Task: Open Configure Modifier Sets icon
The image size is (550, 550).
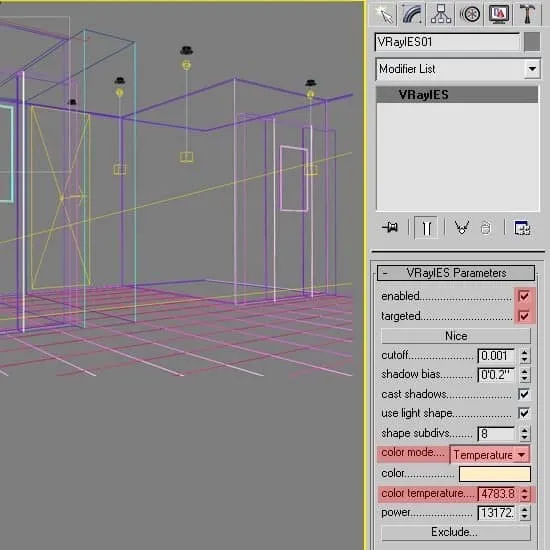Action: 522,228
